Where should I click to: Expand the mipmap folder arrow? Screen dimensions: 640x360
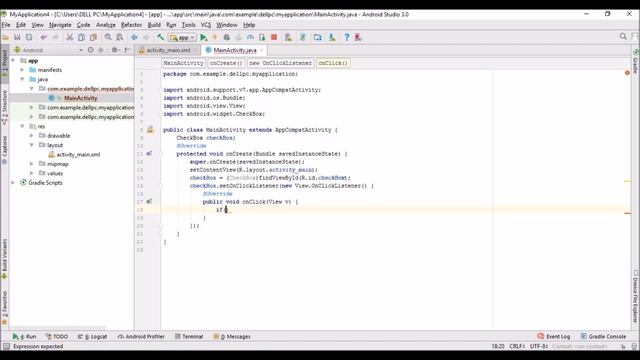click(x=32, y=164)
